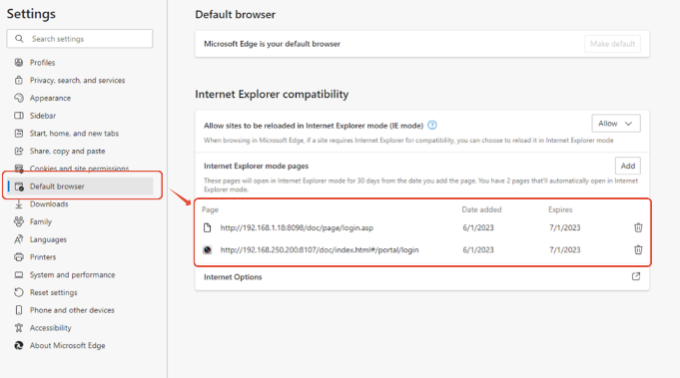This screenshot has height=378, width=680.
Task: Expand the Allow dropdown for IE mode
Action: pos(616,124)
